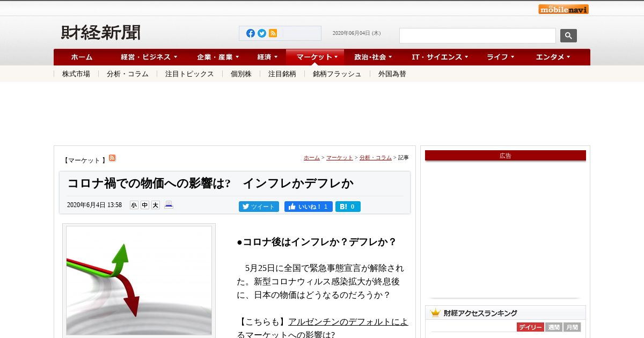644x338 pixels.
Task: Follow the マーケット breadcrumb link
Action: pyautogui.click(x=340, y=158)
